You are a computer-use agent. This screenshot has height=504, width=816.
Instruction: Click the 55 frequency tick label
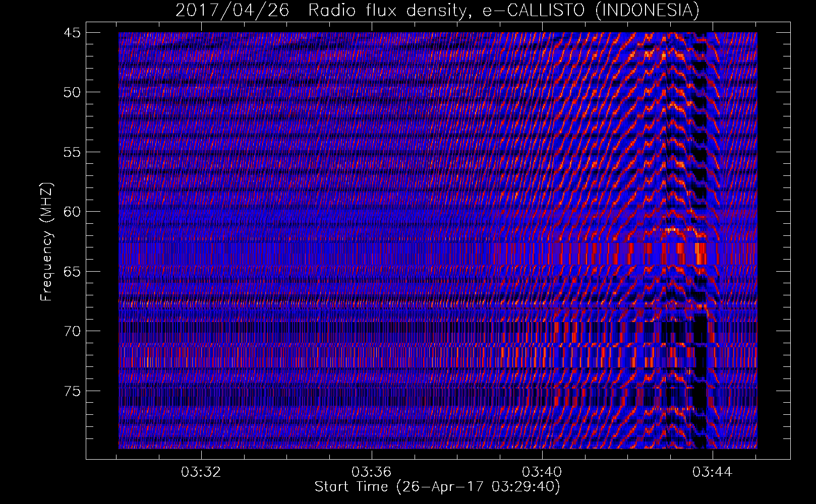(72, 152)
